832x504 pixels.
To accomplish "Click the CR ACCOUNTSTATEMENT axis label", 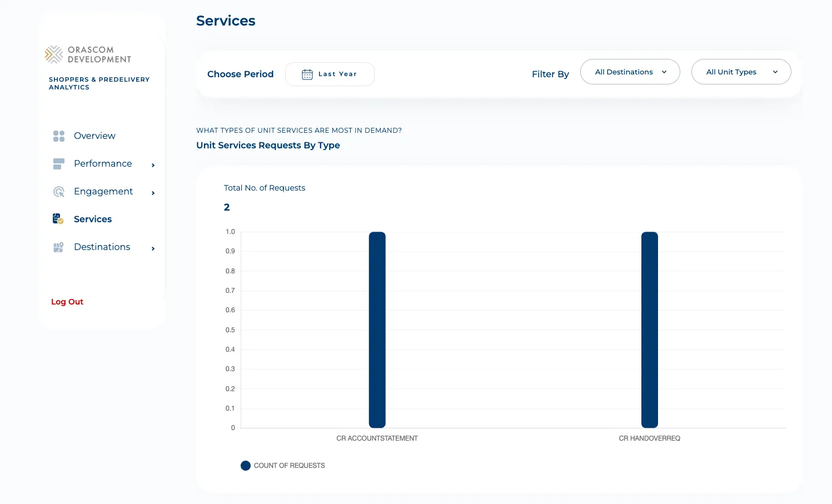I will tap(377, 438).
